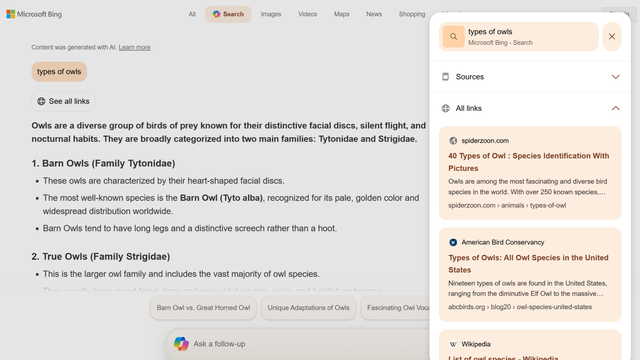Click spiderzoon.com breadcrumb URL text

[507, 205]
